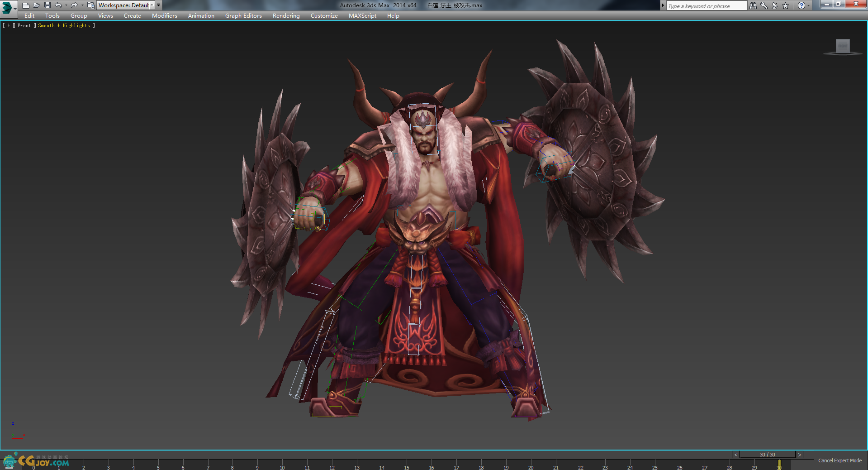The height and width of the screenshot is (470, 868).
Task: Click the Undo arrow icon
Action: point(58,5)
